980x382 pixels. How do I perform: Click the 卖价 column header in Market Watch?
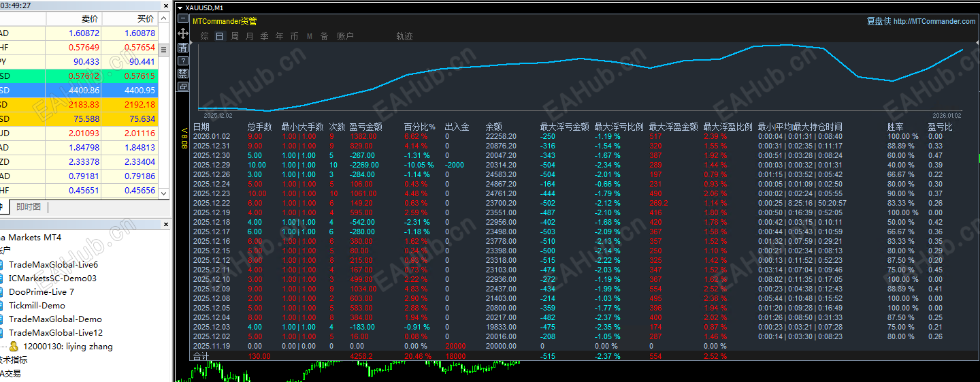coord(90,18)
